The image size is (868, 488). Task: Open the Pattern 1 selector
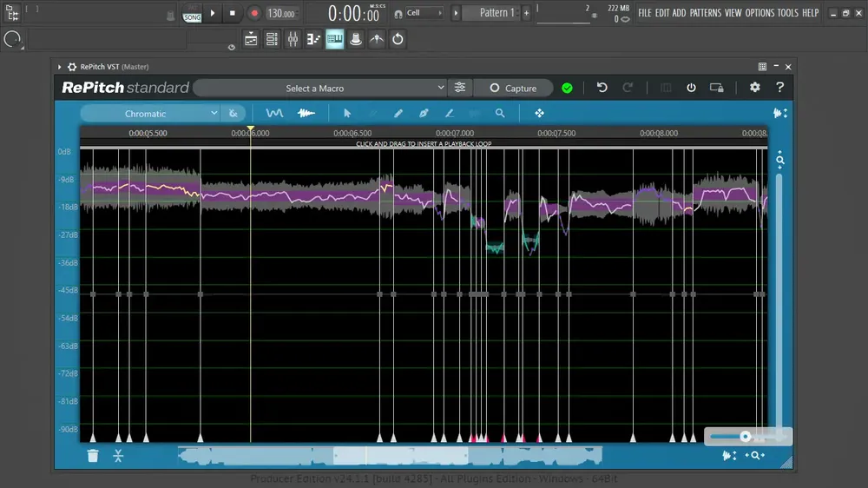coord(496,13)
